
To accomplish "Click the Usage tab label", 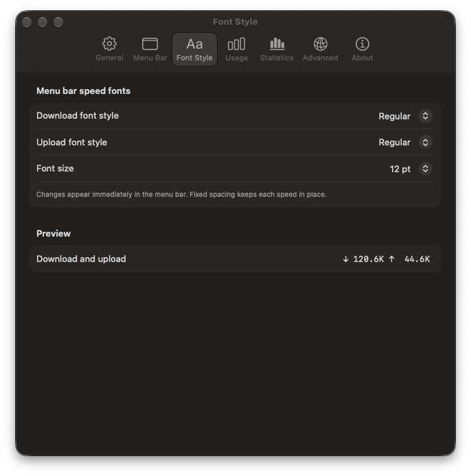I will (x=237, y=58).
